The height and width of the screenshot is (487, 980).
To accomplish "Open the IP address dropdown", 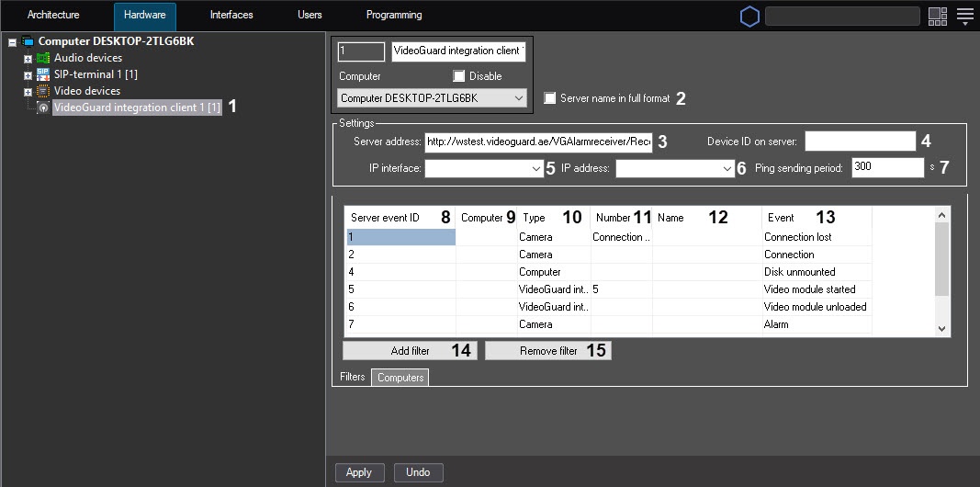I will pos(727,169).
